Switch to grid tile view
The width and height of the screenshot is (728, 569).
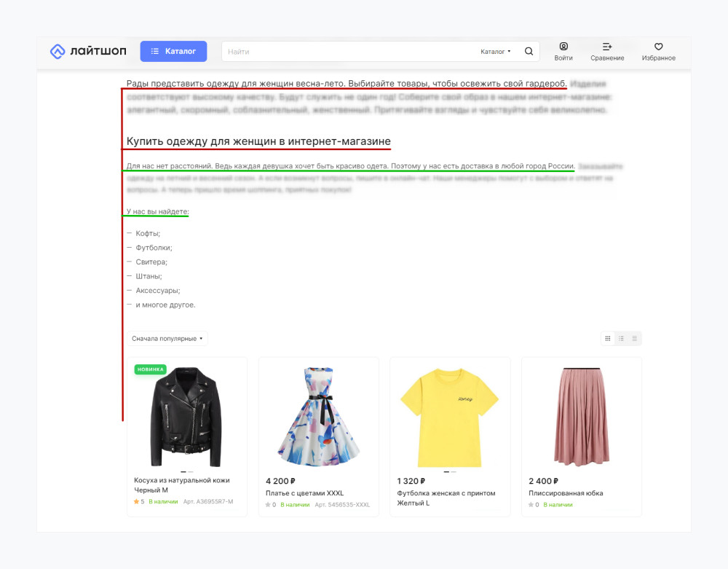pyautogui.click(x=608, y=339)
